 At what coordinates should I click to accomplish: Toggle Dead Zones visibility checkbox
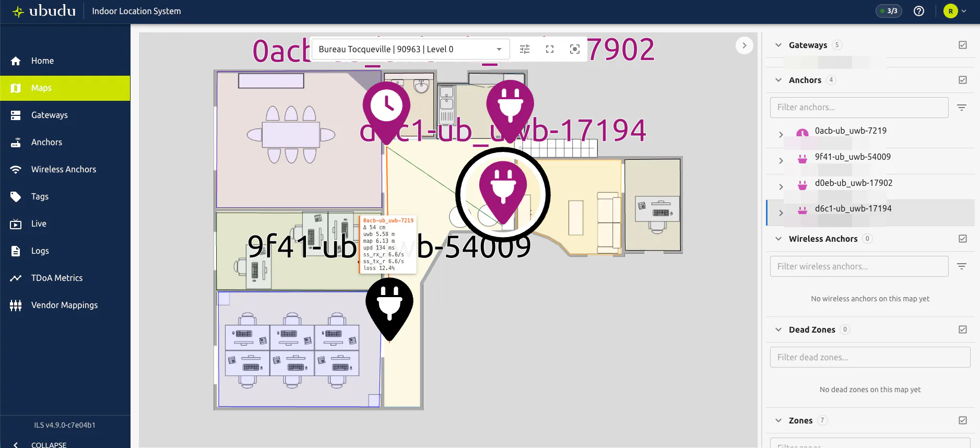[963, 329]
